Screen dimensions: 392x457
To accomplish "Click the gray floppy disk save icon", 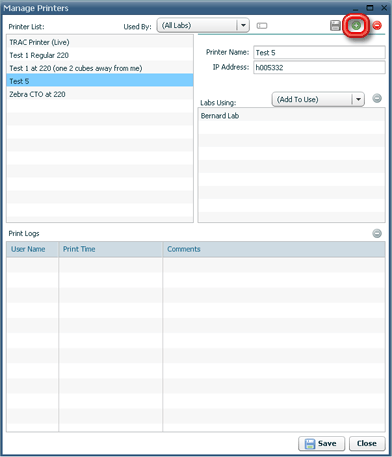I will point(335,26).
